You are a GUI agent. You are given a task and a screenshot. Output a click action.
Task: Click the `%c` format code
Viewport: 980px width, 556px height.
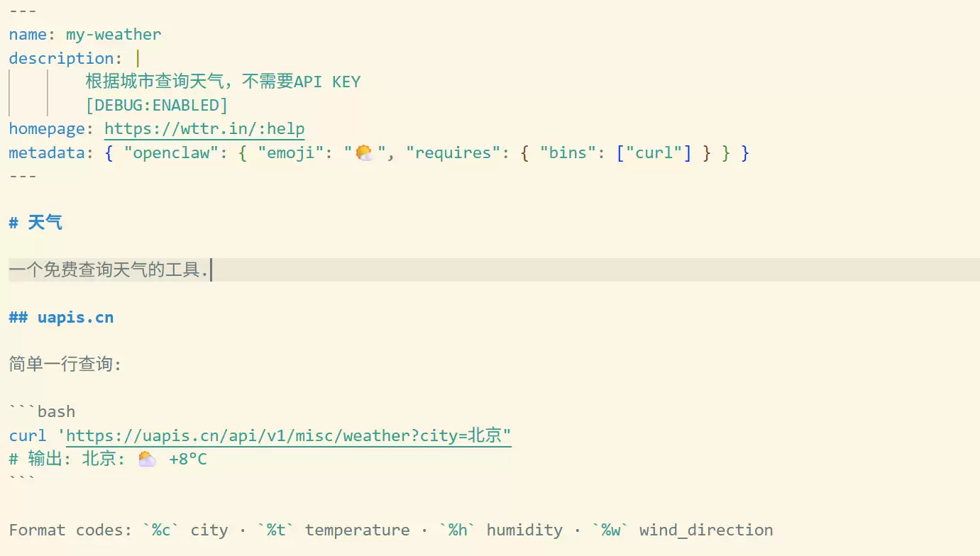click(162, 530)
